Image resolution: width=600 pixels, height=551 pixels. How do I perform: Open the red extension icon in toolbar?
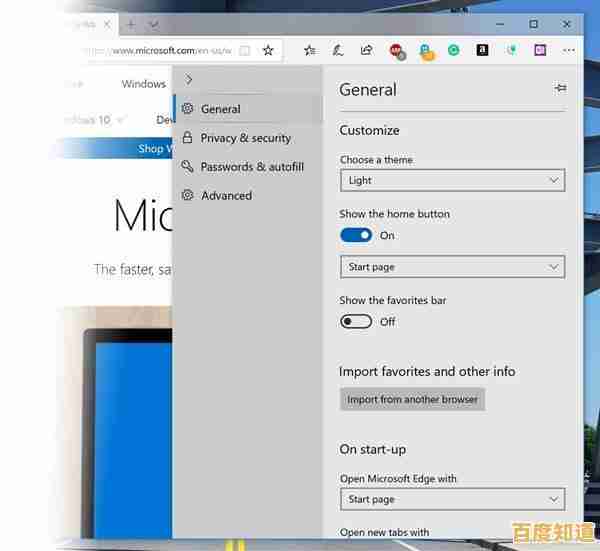point(397,51)
